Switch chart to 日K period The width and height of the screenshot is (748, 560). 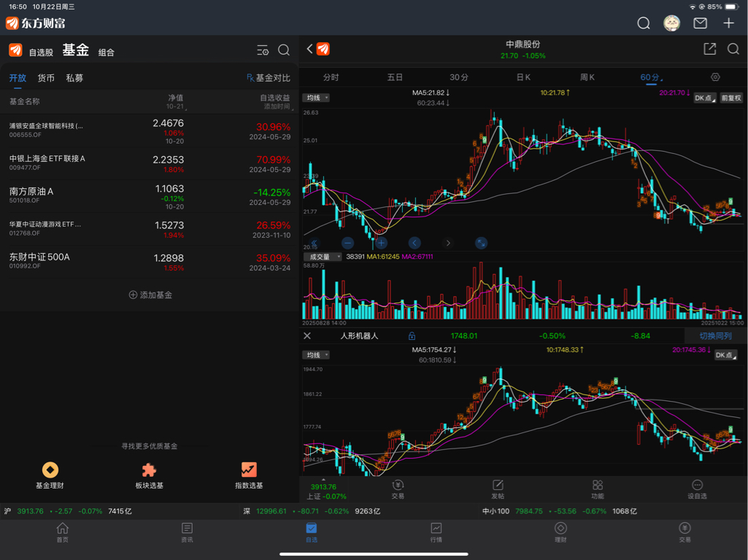coord(523,77)
